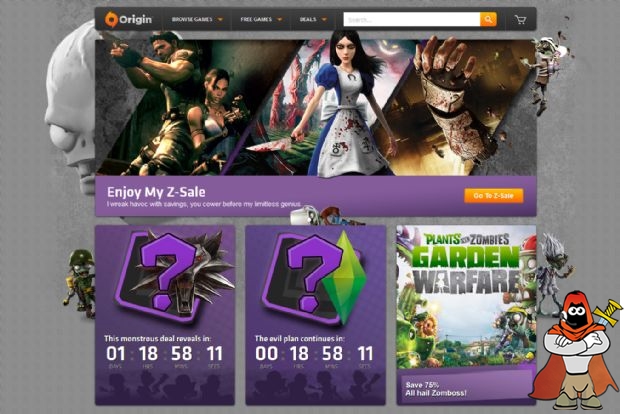Click the Origin logo
This screenshot has width=625, height=414.
point(128,19)
